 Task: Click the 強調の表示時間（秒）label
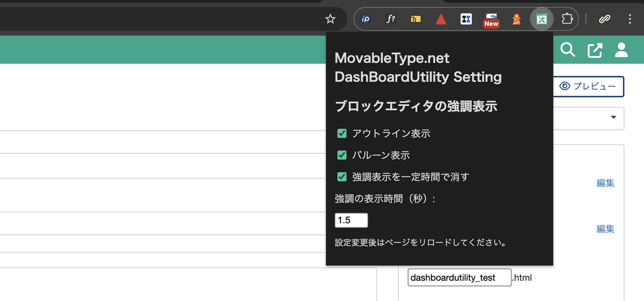(x=385, y=199)
